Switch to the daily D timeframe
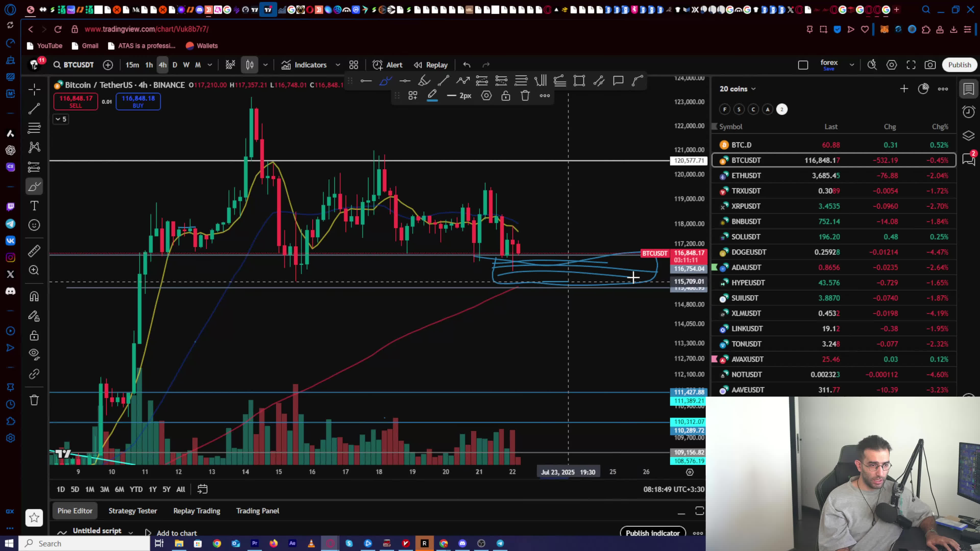This screenshot has height=551, width=980. click(175, 65)
